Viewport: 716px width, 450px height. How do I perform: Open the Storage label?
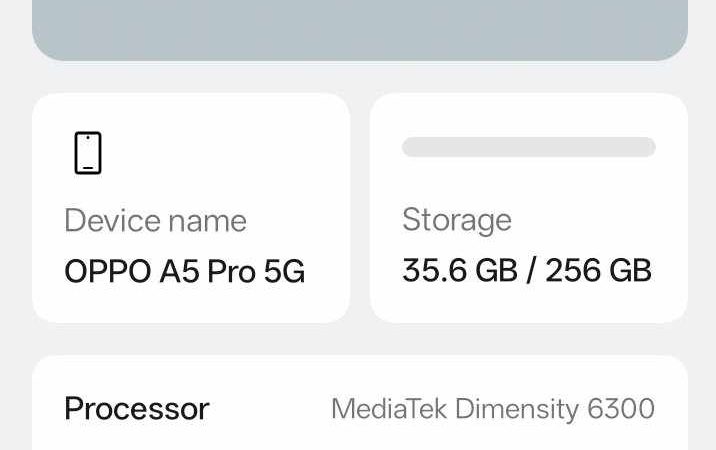tap(456, 220)
